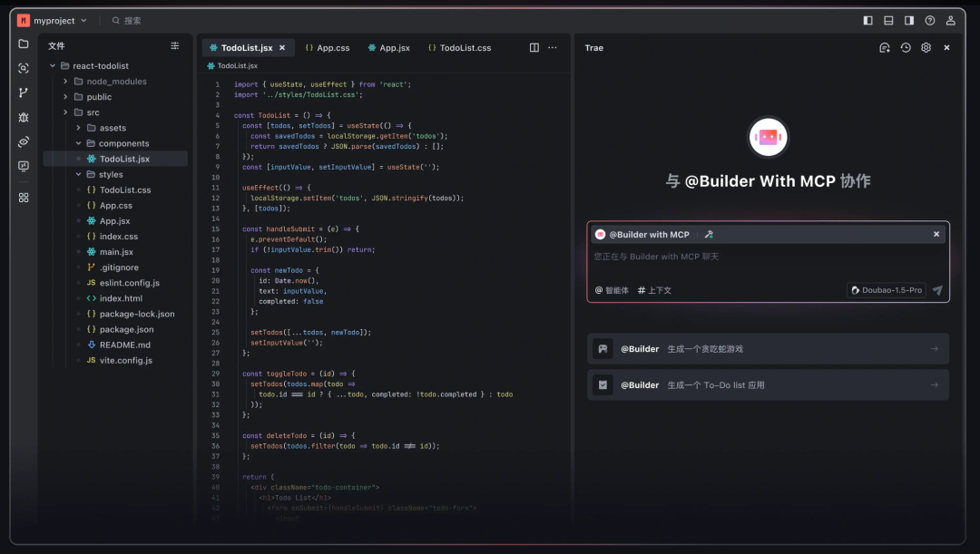Screen dimensions: 980x554
Task: Open the help question mark icon
Action: tap(930, 21)
